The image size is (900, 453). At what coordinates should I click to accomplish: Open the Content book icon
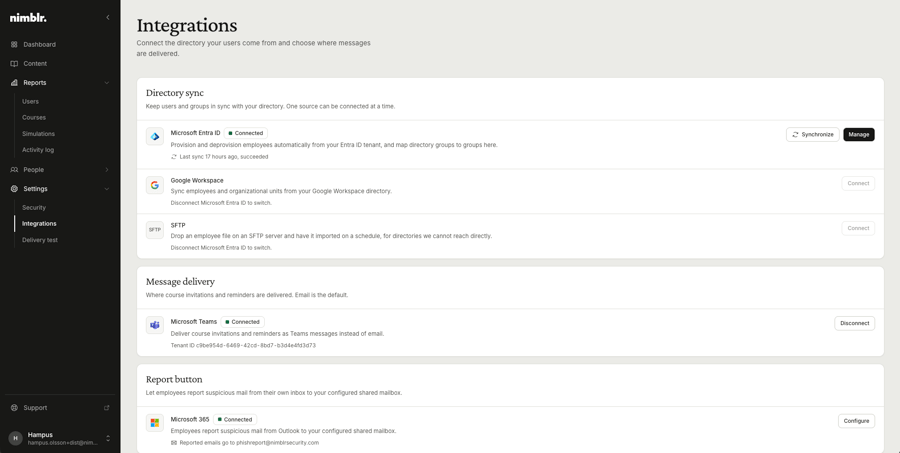click(14, 64)
